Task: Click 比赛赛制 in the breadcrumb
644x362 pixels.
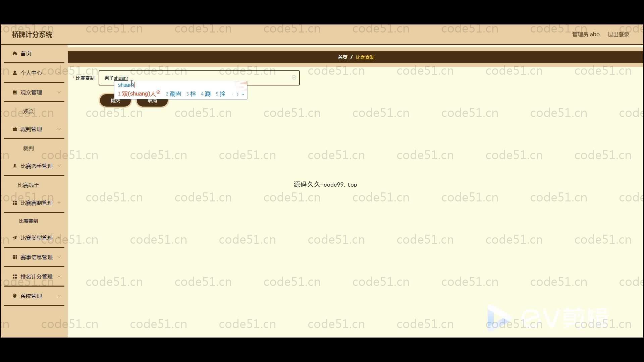Action: coord(365,57)
